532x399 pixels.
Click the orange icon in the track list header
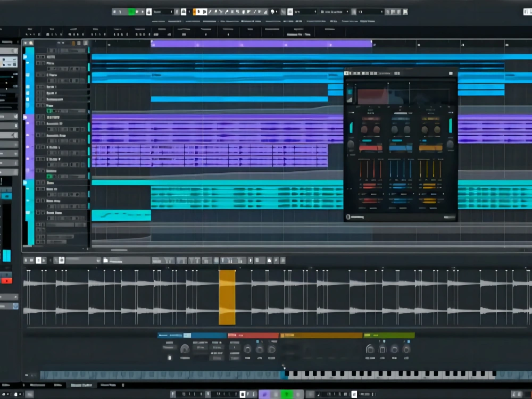(73, 43)
